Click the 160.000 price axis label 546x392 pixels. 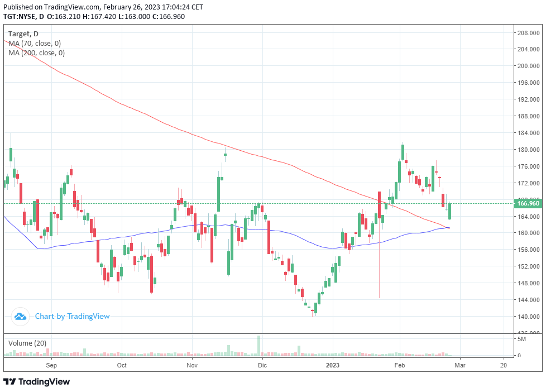528,233
